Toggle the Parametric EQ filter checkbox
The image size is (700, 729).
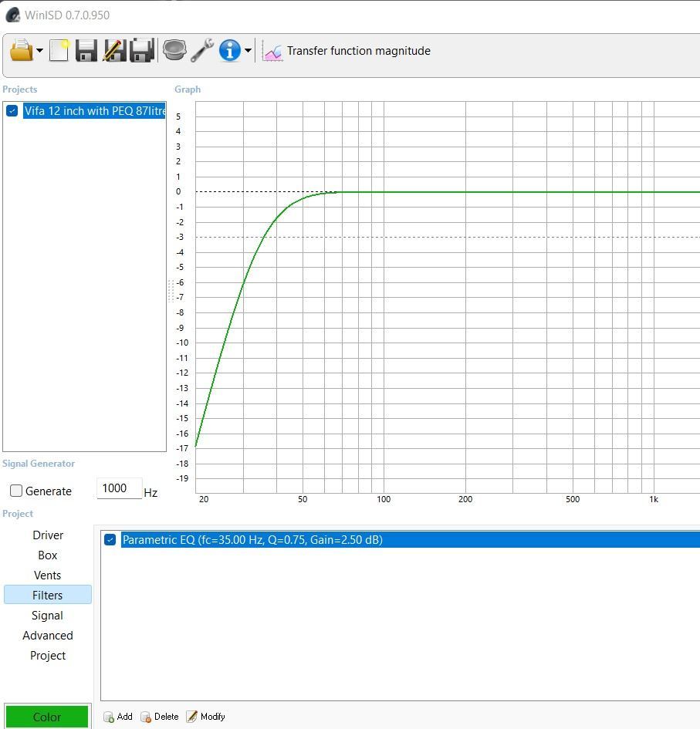110,540
